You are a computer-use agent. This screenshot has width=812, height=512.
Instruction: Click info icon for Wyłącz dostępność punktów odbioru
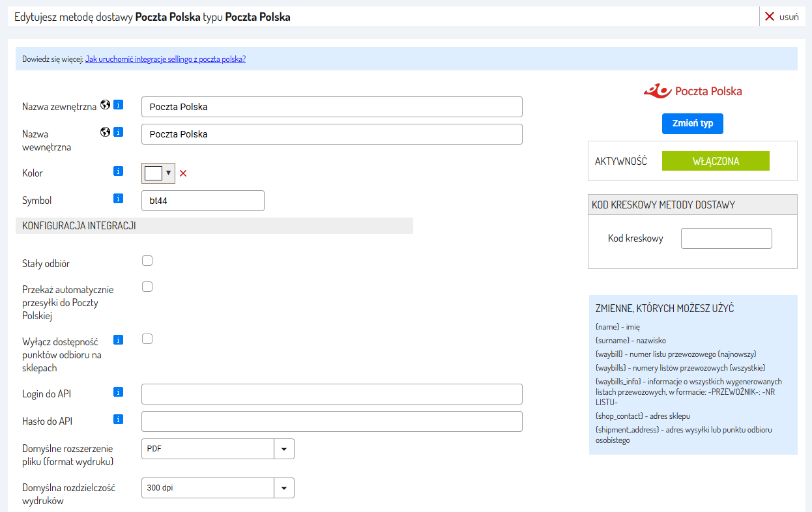(x=118, y=340)
